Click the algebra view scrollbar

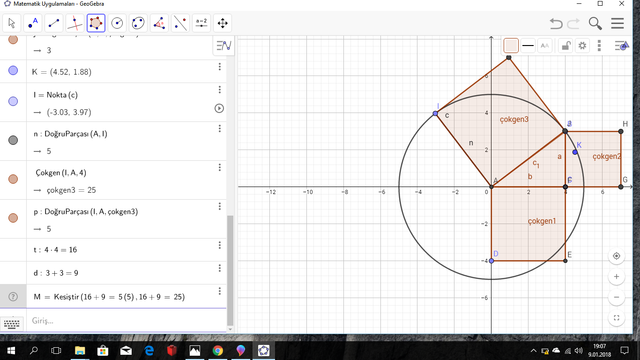(x=230, y=271)
